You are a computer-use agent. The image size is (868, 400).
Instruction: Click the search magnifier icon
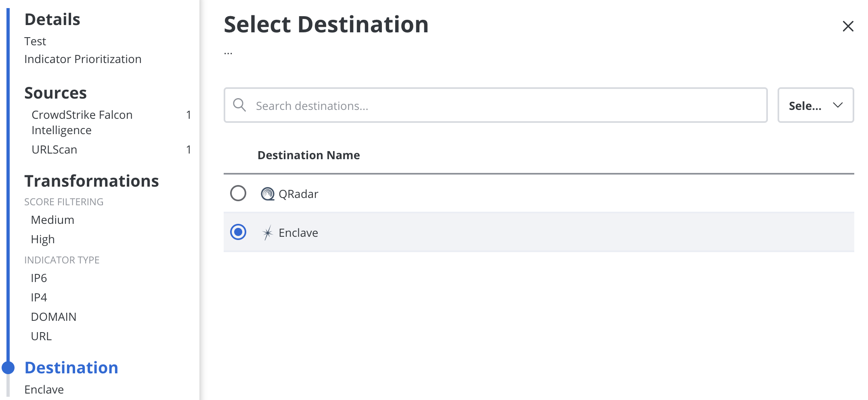tap(239, 105)
